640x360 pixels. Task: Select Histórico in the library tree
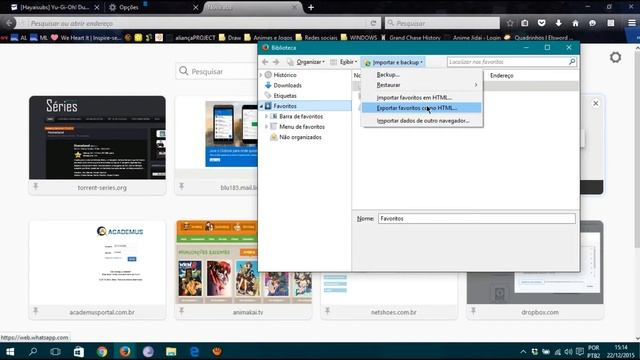pyautogui.click(x=284, y=75)
